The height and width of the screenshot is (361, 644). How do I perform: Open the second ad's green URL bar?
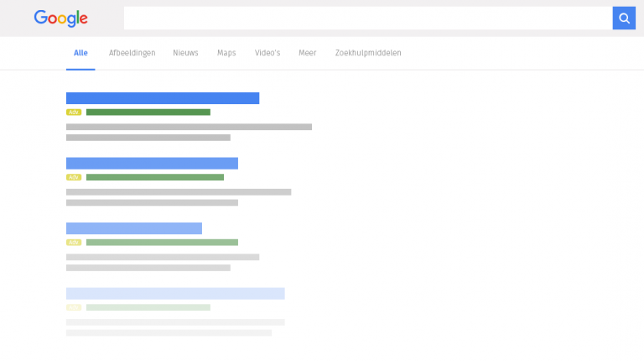click(155, 177)
